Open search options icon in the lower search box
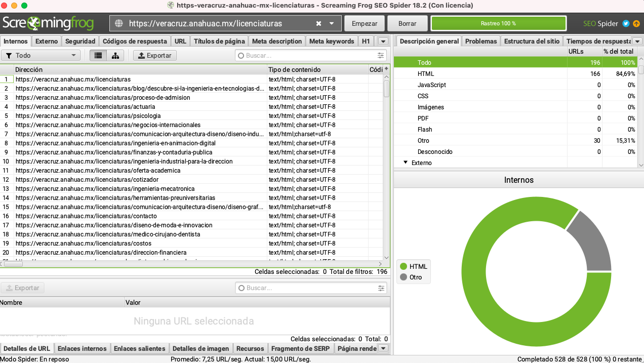Screen dimensions: 644x363 [x=381, y=288]
